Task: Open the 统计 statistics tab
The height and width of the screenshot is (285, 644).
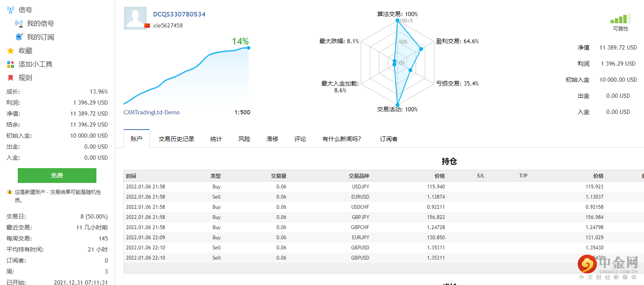Action: tap(216, 138)
